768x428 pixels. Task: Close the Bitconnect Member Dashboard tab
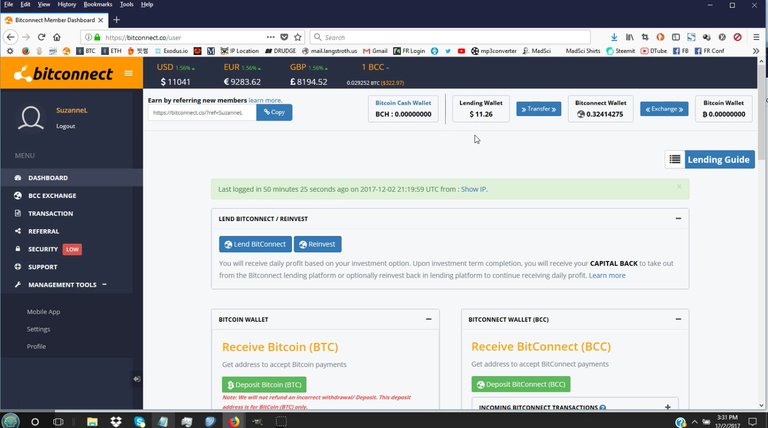tap(100, 20)
